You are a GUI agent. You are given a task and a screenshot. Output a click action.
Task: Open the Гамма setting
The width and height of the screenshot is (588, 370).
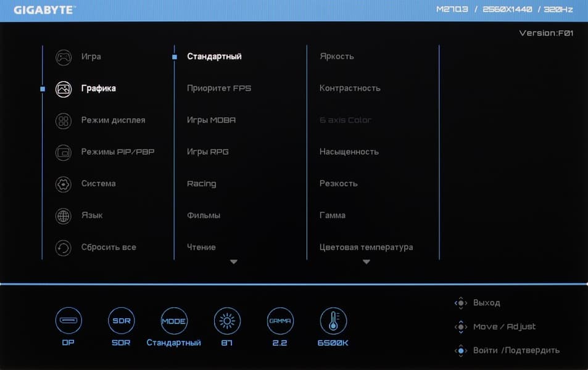point(333,216)
